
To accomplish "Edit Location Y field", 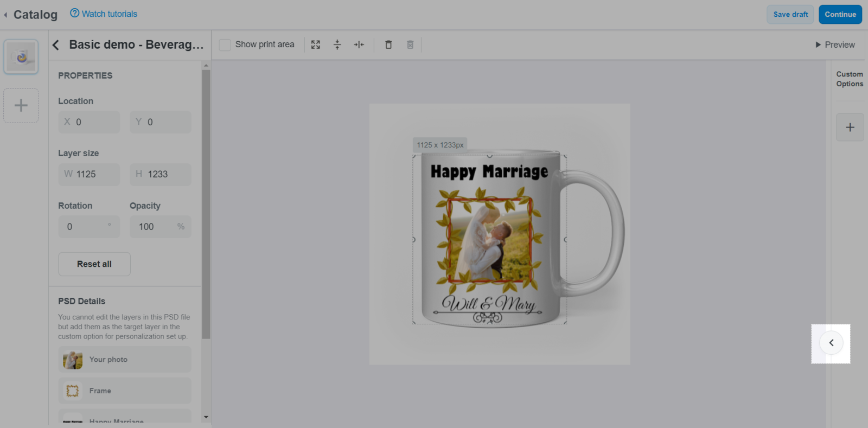I will pos(161,122).
